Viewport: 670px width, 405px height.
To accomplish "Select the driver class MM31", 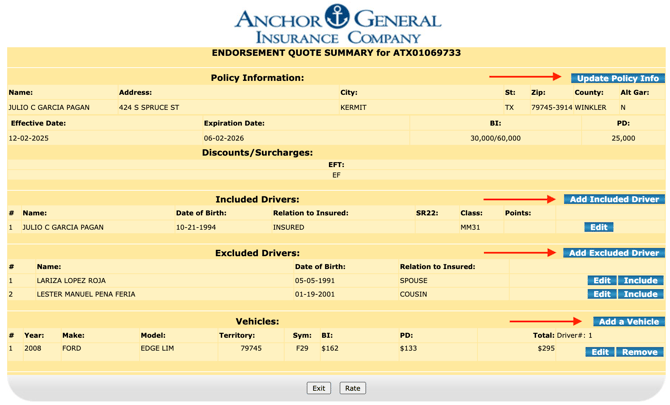I will pyautogui.click(x=470, y=227).
